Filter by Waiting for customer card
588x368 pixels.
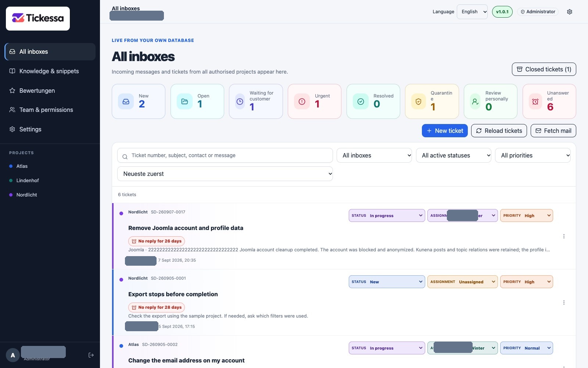click(x=256, y=102)
